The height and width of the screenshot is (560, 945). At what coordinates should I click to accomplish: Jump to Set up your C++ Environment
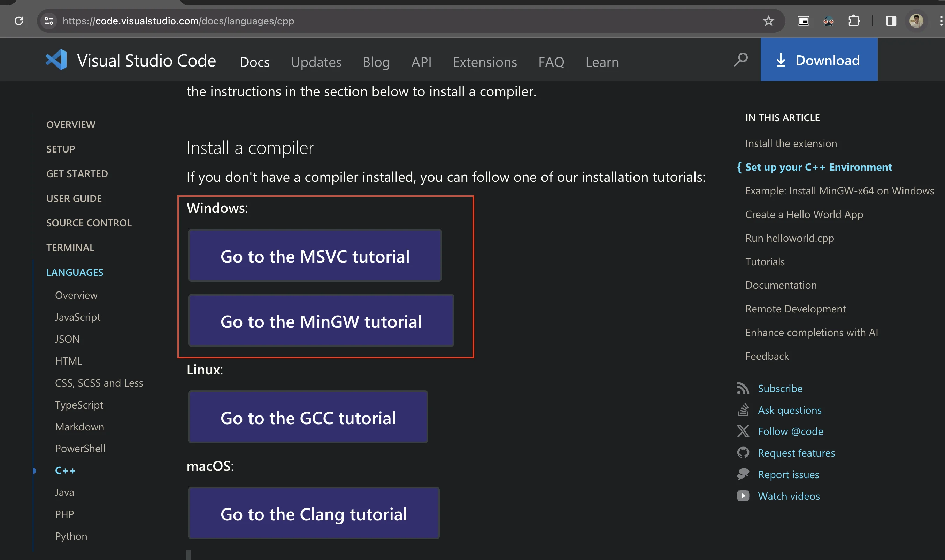point(819,167)
